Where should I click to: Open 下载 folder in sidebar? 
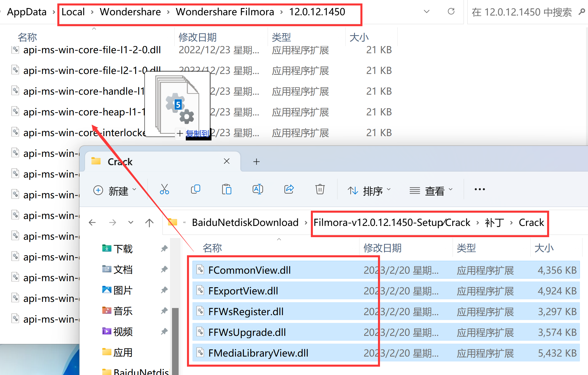pos(117,249)
